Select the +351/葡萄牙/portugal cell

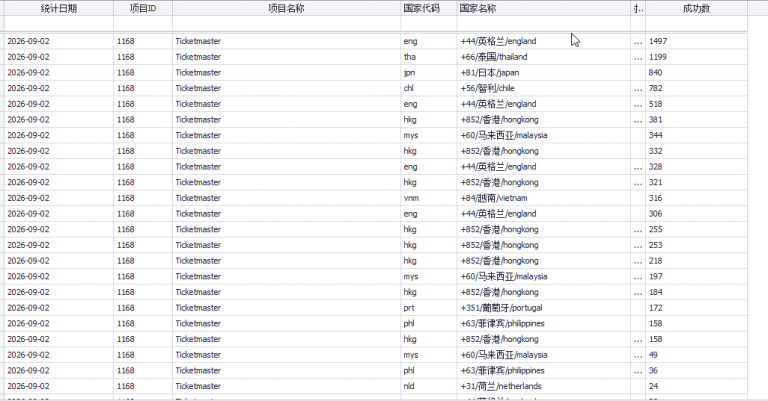click(544, 307)
